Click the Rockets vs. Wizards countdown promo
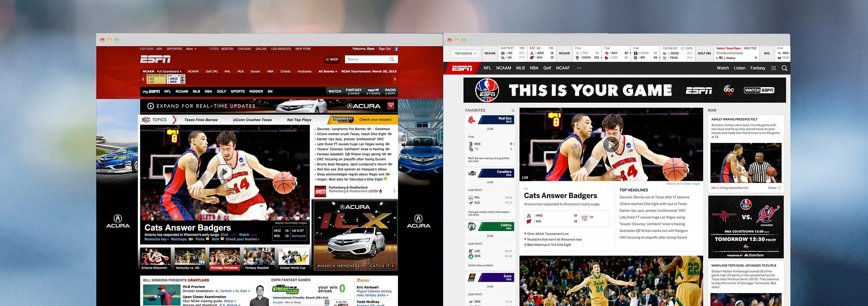 pos(746,227)
